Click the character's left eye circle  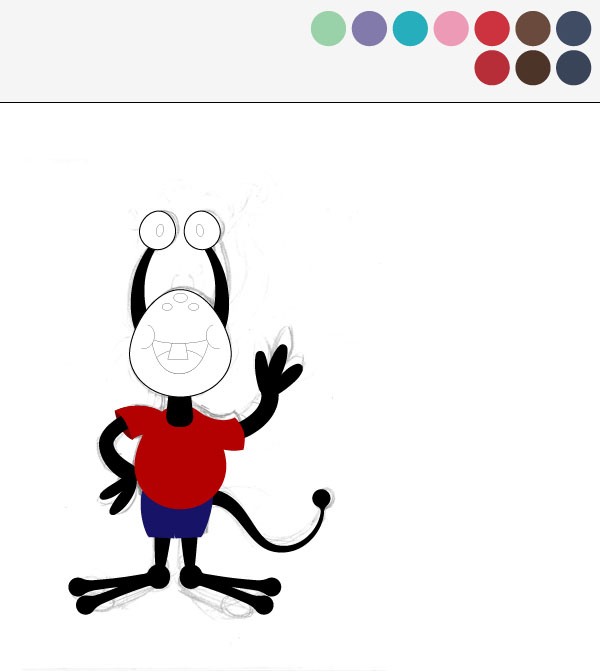point(157,230)
